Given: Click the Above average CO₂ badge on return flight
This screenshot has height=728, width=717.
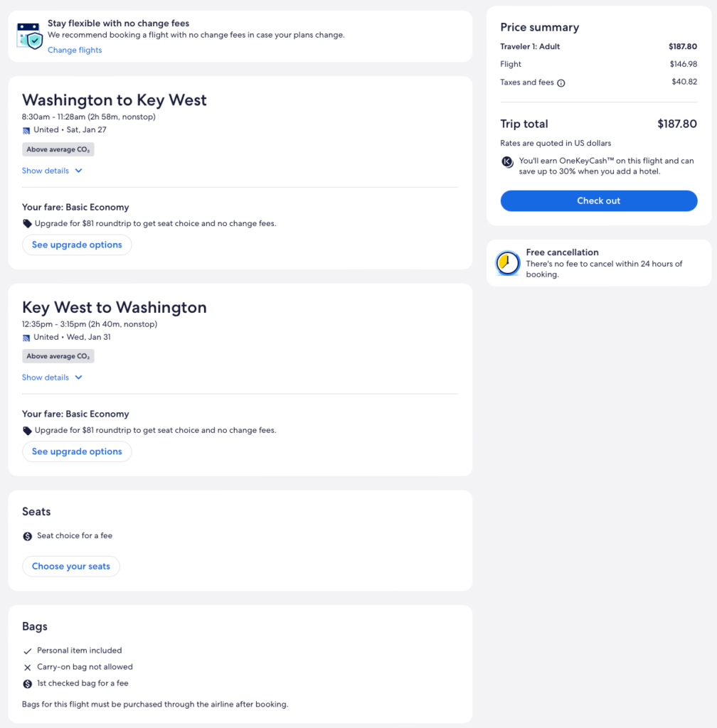Looking at the screenshot, I should pyautogui.click(x=58, y=356).
